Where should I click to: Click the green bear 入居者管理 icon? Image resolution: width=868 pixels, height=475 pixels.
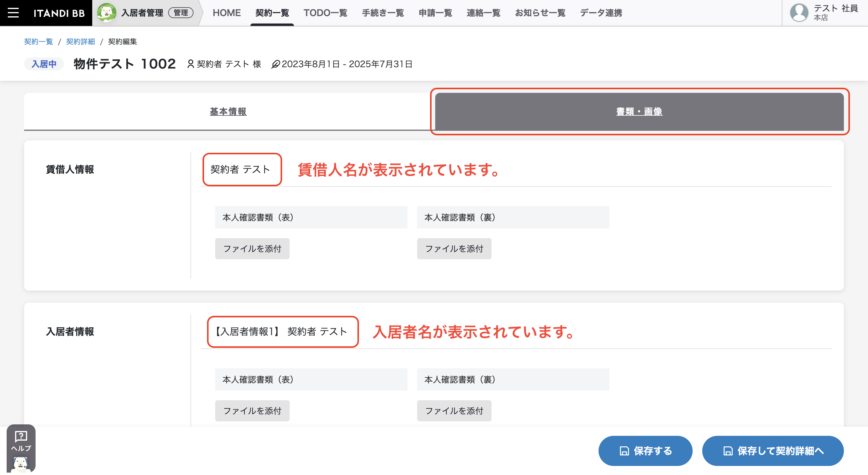106,13
